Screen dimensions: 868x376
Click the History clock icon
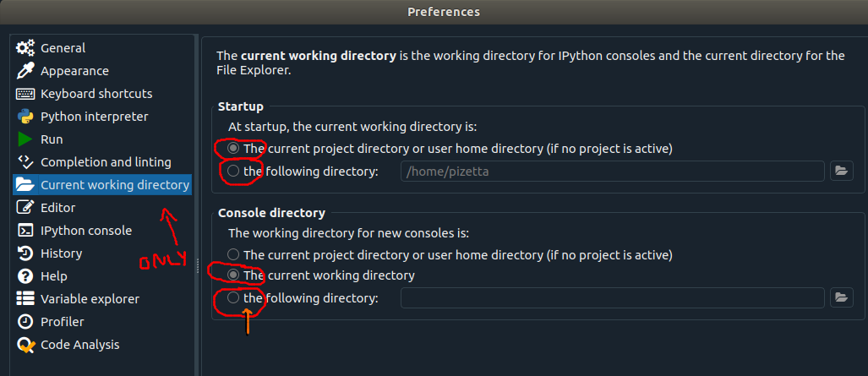25,253
